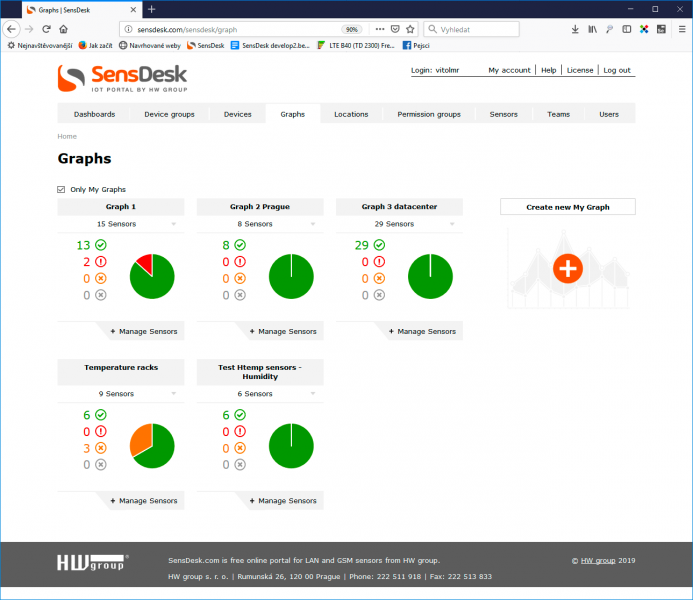Click Home breadcrumb link
This screenshot has width=693, height=600.
(x=67, y=137)
